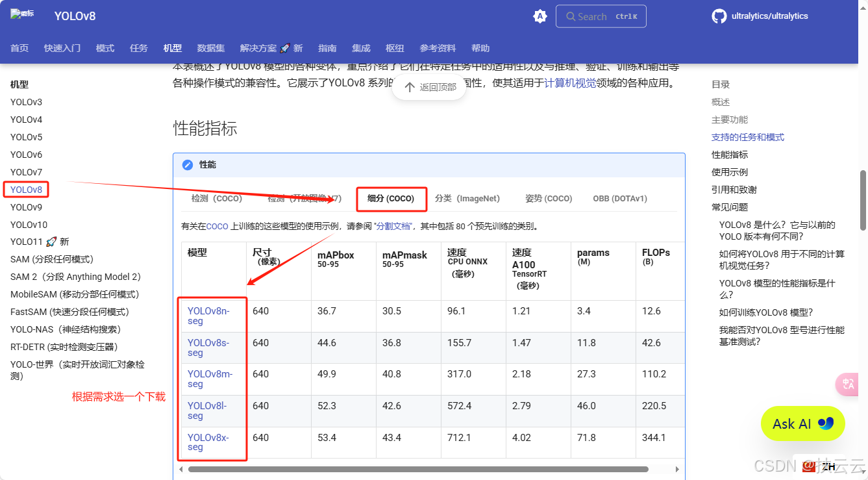868x480 pixels.
Task: Open 枢纽 navigation tab
Action: [395, 48]
